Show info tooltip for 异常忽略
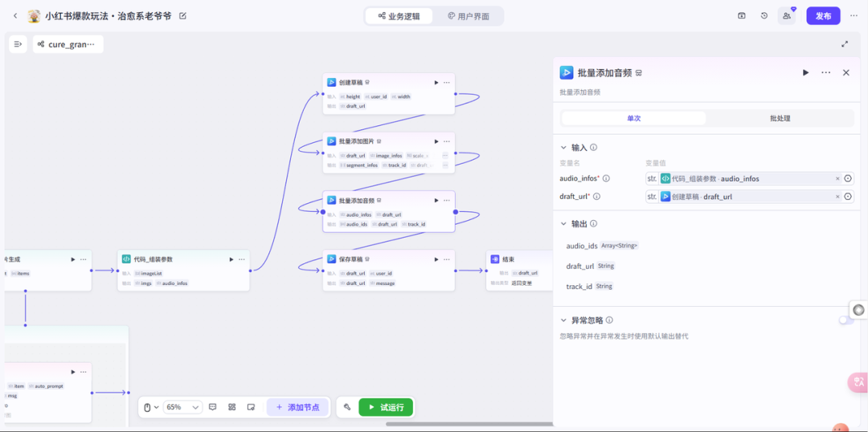Viewport: 868px width, 432px height. pyautogui.click(x=609, y=320)
